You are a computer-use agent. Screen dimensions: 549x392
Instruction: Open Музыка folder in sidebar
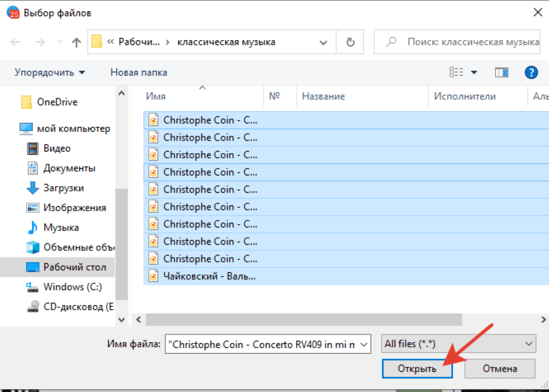coord(61,227)
